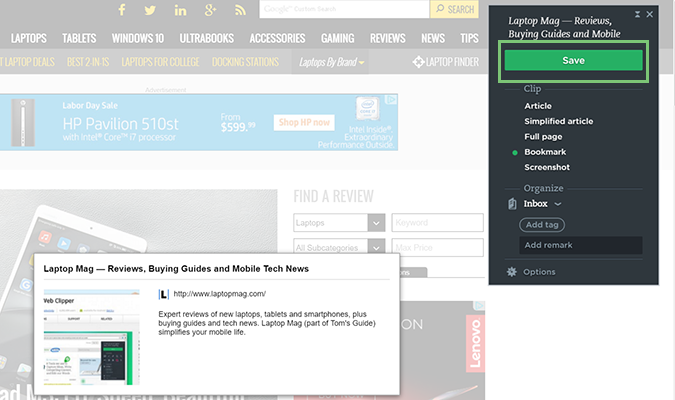Close the web clipper panel
The height and width of the screenshot is (400, 675).
(x=650, y=14)
